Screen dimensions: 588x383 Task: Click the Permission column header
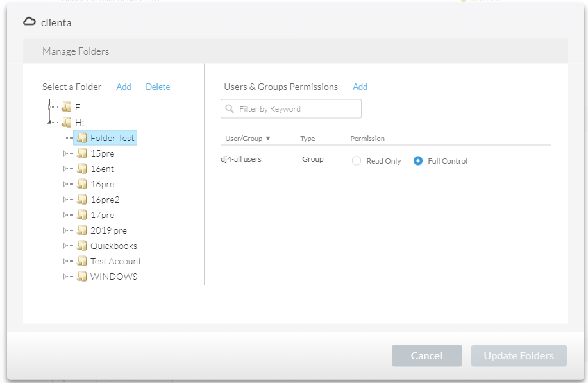pos(367,139)
